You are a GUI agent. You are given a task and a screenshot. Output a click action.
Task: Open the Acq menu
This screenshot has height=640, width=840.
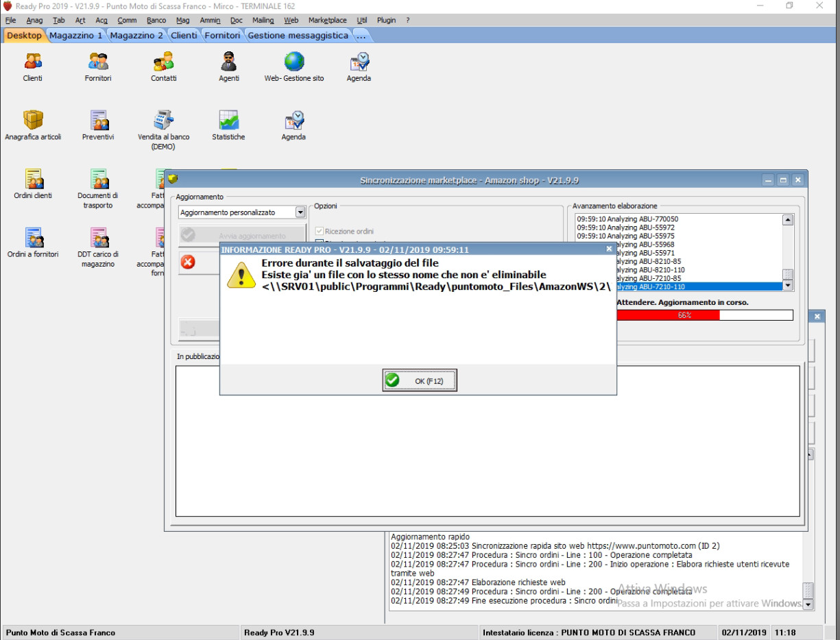[101, 21]
